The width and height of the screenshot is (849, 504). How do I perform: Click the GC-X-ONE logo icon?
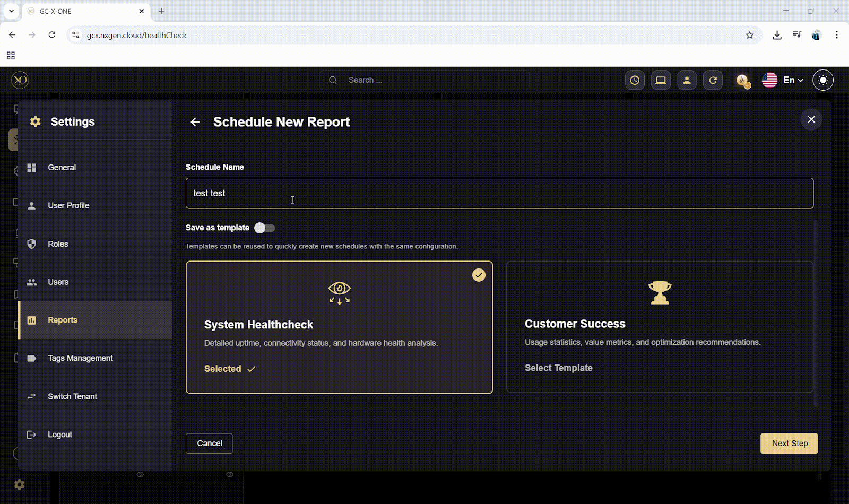(20, 80)
